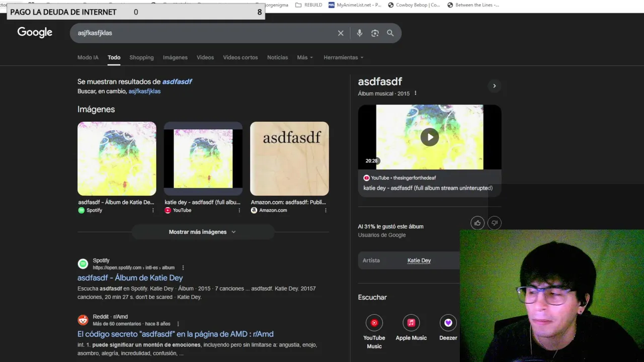Open Google Lens image search icon
This screenshot has width=644, height=362.
point(375,33)
